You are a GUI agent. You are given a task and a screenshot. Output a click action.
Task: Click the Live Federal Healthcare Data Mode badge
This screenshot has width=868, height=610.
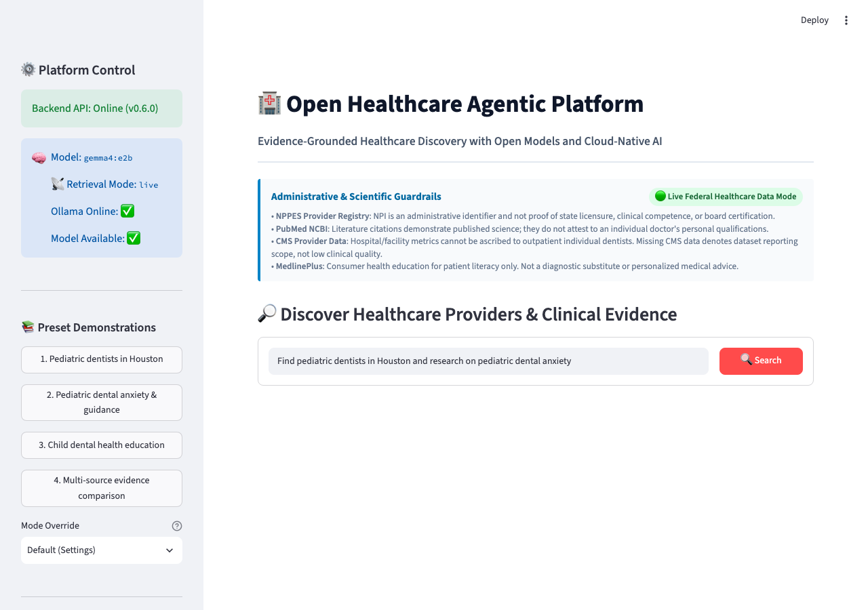pyautogui.click(x=726, y=197)
